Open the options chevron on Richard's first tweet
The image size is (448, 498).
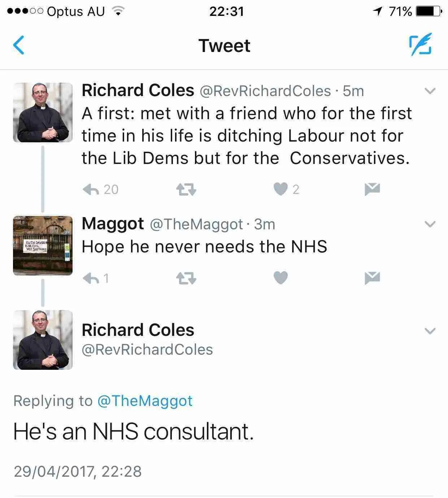coord(429,91)
